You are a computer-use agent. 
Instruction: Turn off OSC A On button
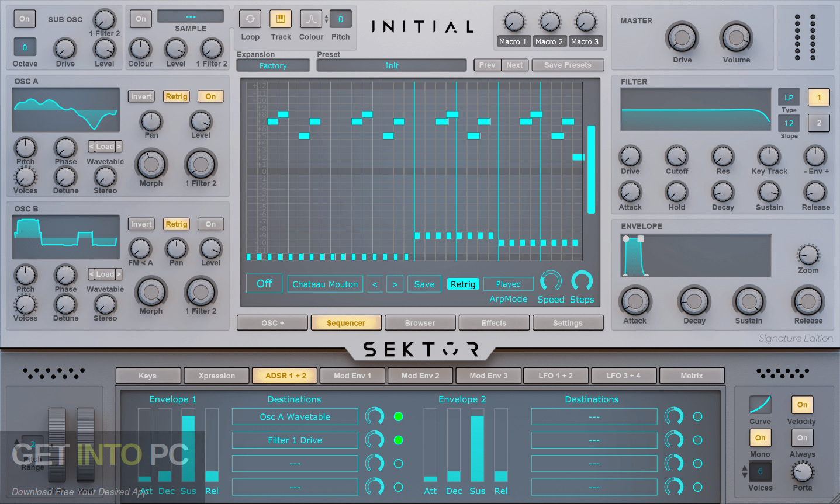(210, 96)
